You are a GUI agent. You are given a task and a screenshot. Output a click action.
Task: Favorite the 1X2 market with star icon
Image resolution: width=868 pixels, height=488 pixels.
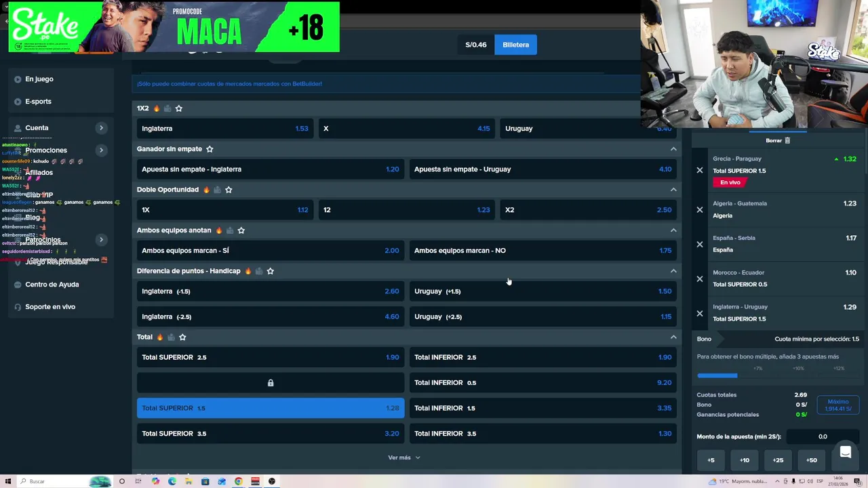[179, 108]
